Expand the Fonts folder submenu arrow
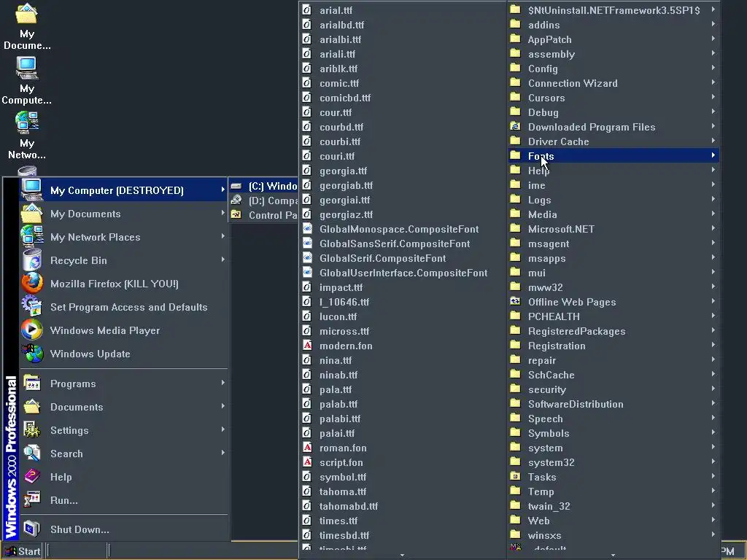 click(x=713, y=155)
